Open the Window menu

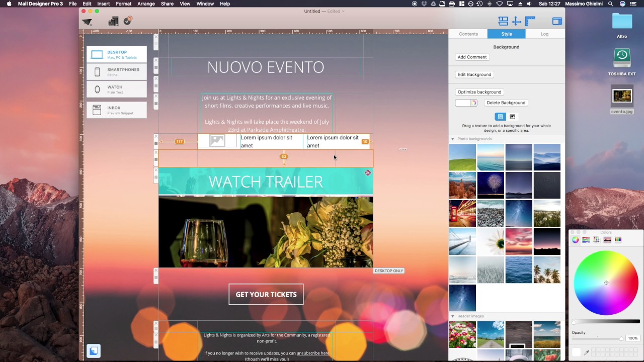point(205,4)
